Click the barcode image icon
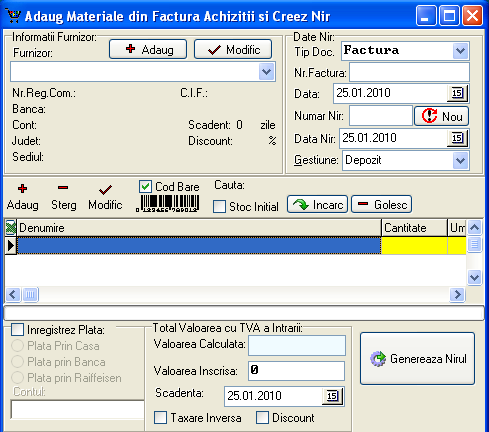This screenshot has height=432, width=489. pyautogui.click(x=167, y=203)
